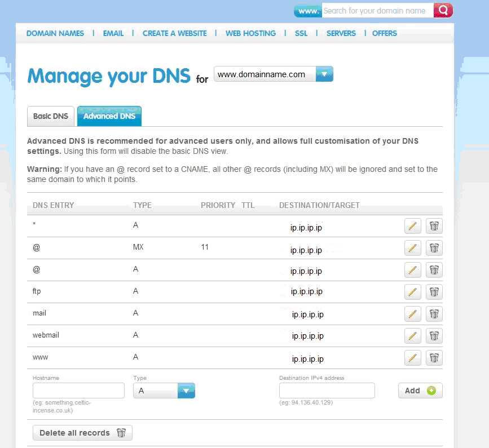Open the domain name selector dropdown
The height and width of the screenshot is (448, 489).
point(324,74)
